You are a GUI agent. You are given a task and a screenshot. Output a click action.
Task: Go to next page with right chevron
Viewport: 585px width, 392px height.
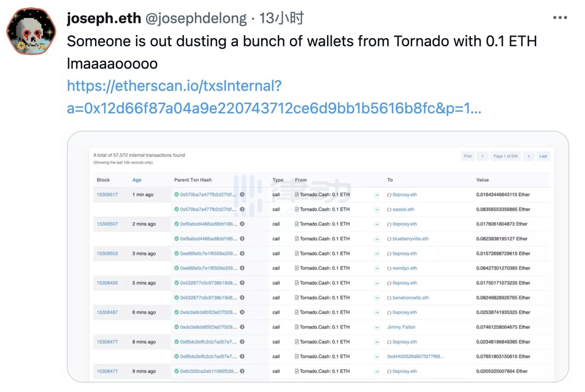point(528,156)
